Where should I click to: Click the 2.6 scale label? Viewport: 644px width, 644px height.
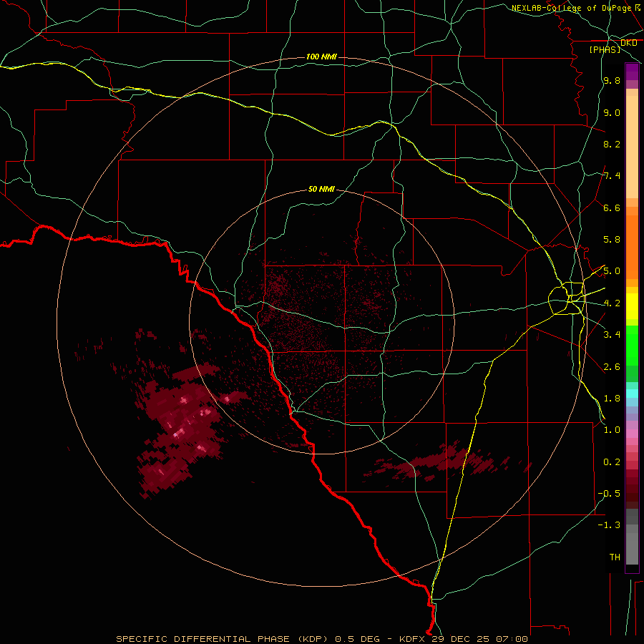[x=612, y=367]
